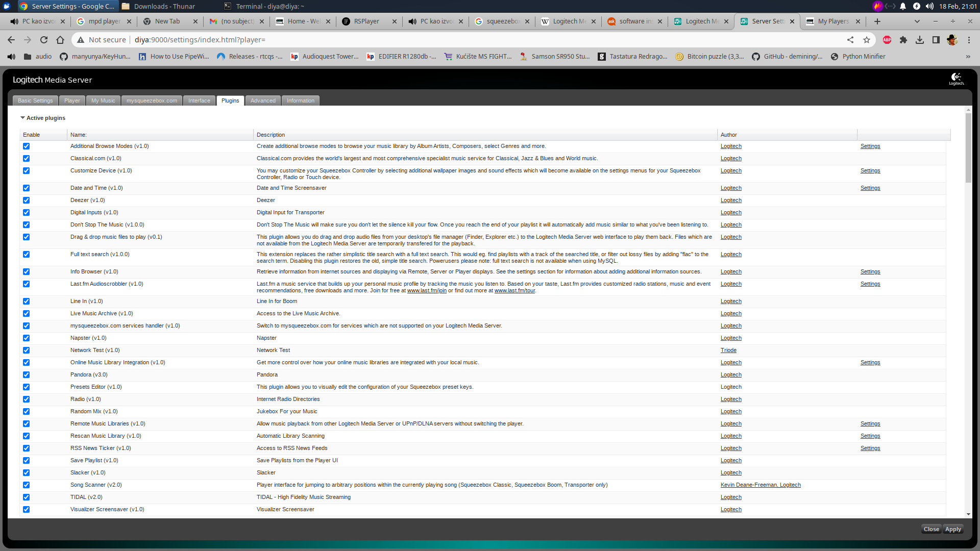Switch to the Basic Settings tab
Screen dimensions: 980x551
click(x=35, y=101)
